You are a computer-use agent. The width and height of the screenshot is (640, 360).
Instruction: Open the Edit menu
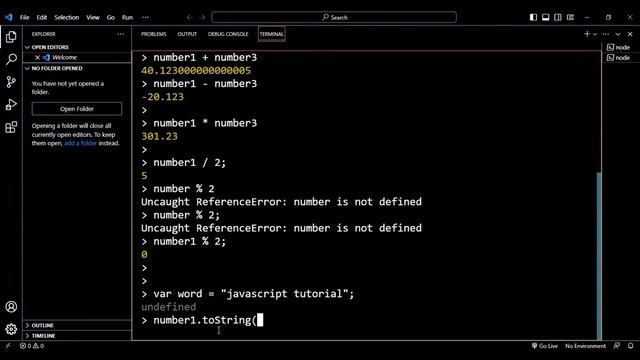[42, 17]
